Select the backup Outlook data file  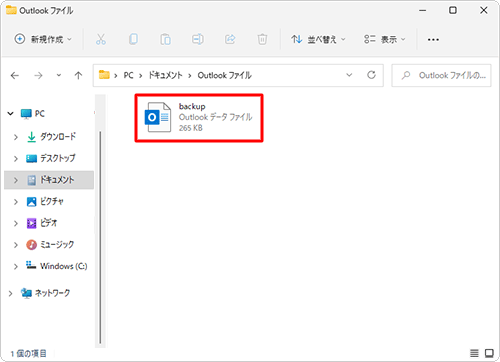[199, 117]
